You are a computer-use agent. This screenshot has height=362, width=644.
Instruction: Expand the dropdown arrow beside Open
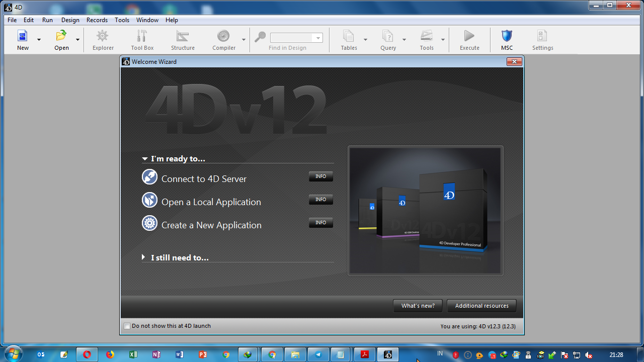click(77, 40)
